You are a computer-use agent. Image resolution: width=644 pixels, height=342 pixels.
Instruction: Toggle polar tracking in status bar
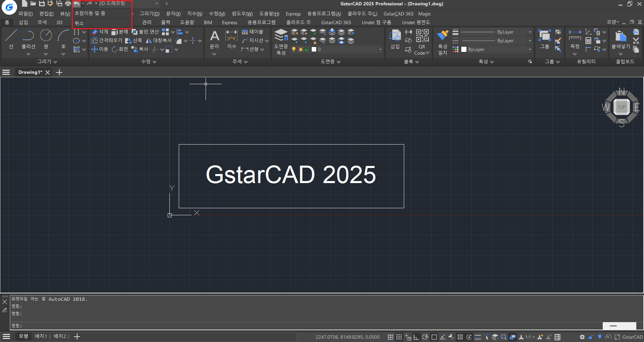[x=425, y=337]
